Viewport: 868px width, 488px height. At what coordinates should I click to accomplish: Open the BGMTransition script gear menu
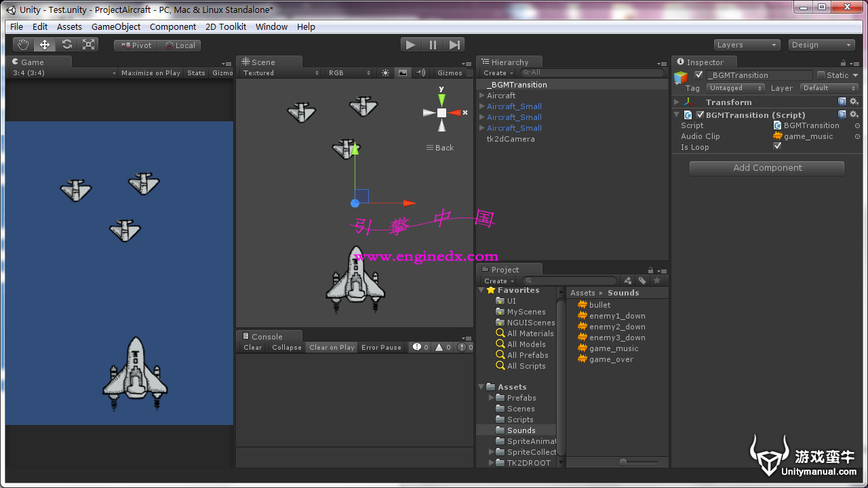pyautogui.click(x=854, y=115)
